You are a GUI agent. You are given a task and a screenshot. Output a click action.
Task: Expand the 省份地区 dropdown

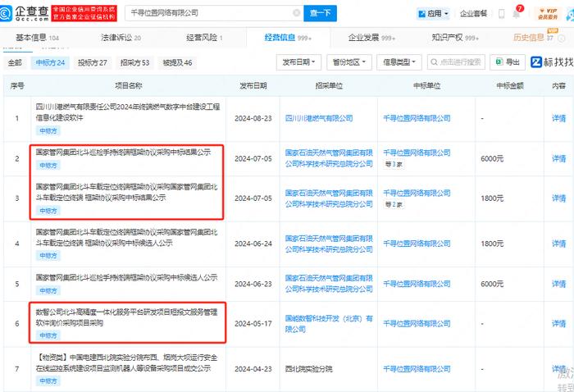349,62
